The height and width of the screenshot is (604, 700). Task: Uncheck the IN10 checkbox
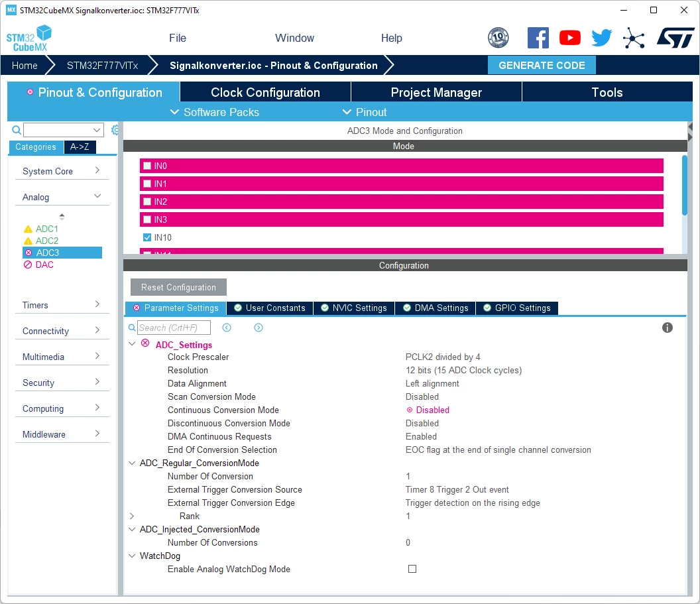pos(147,237)
